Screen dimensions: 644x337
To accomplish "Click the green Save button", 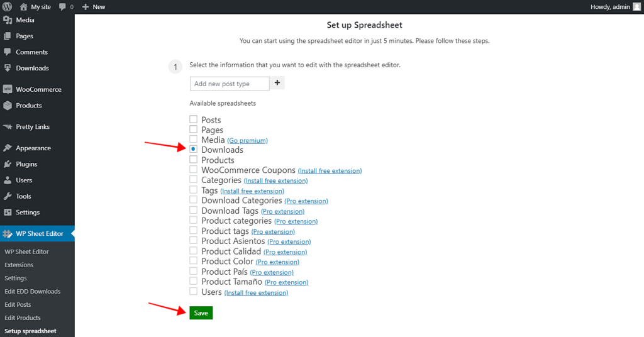I will pos(201,312).
